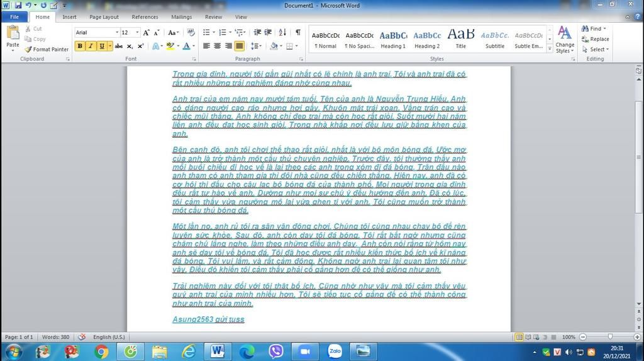
Task: Switch to the Mailings tab
Action: coord(182,17)
